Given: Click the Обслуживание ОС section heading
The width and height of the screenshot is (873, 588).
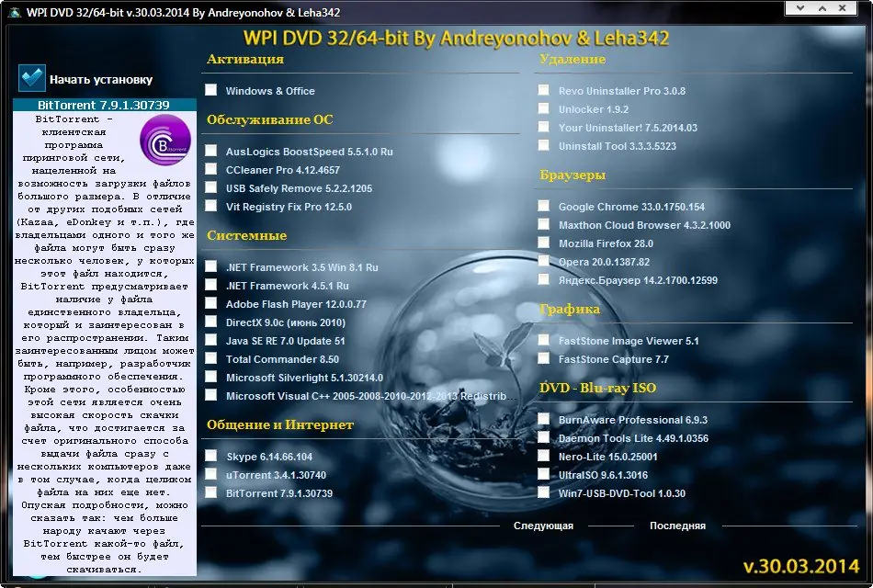Looking at the screenshot, I should click(270, 119).
